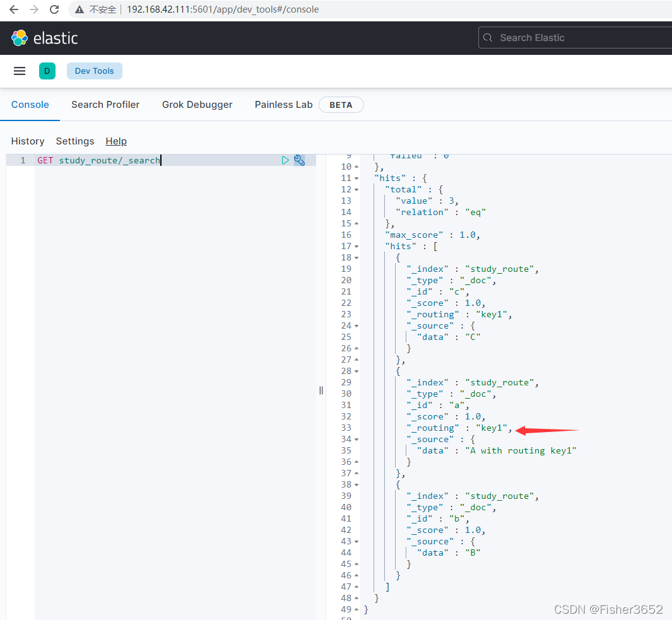The image size is (672, 620).
Task: Go back in browser history
Action: [14, 9]
